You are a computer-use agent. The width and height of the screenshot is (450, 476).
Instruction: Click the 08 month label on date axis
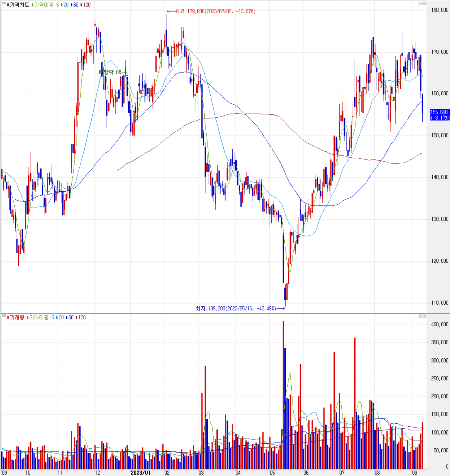click(377, 473)
